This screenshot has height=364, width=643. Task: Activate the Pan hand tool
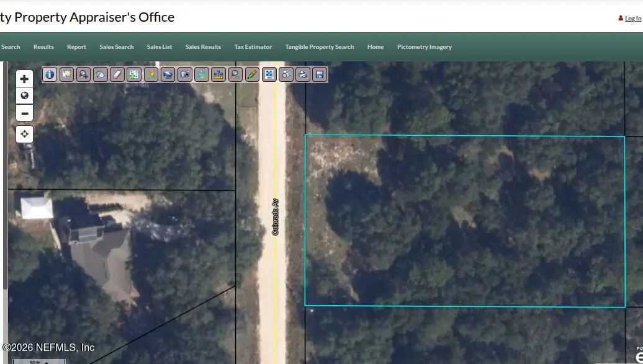coord(100,74)
